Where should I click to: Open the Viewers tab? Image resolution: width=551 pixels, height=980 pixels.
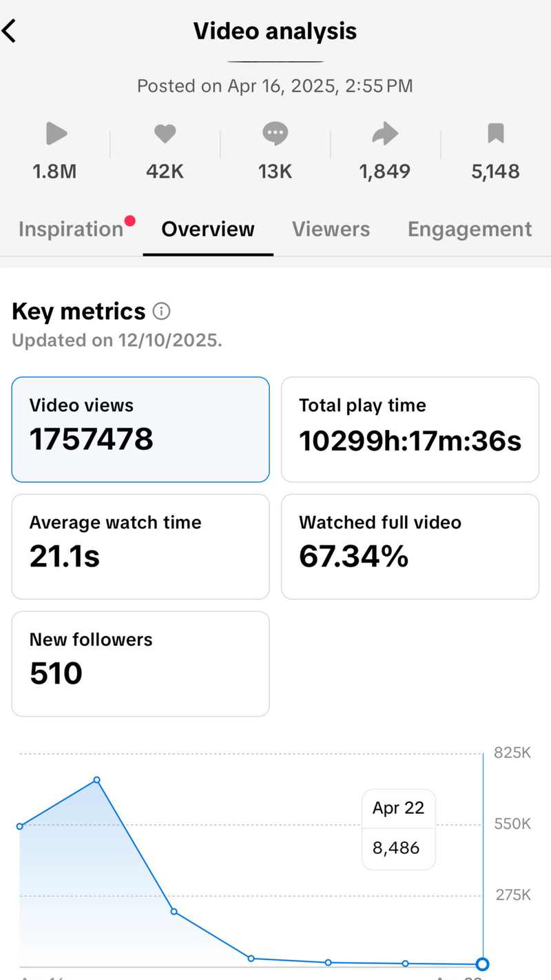coord(331,229)
